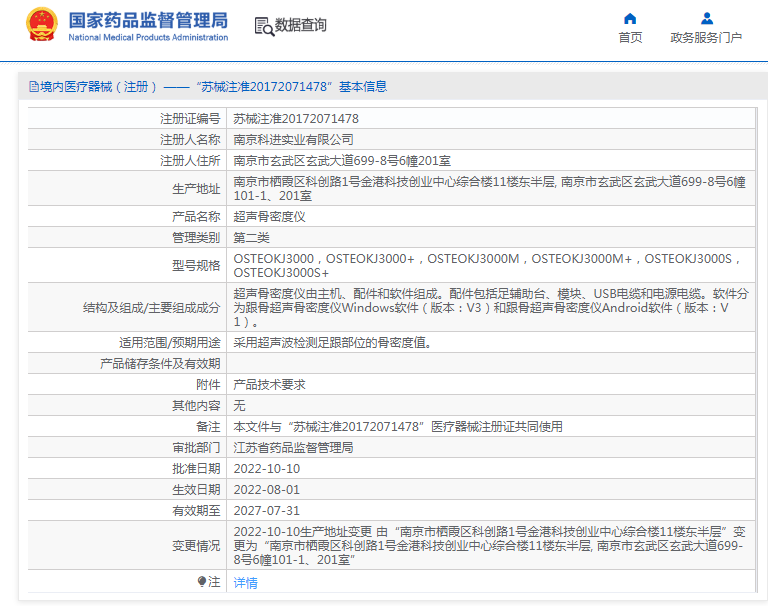
Task: Click the 数据查询 label
Action: (300, 24)
